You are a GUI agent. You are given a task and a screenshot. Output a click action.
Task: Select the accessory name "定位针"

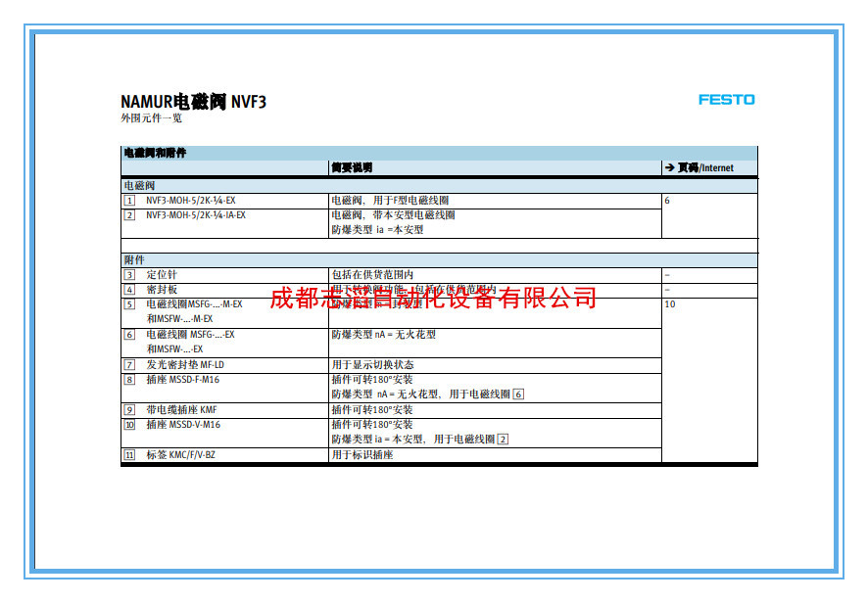[162, 275]
